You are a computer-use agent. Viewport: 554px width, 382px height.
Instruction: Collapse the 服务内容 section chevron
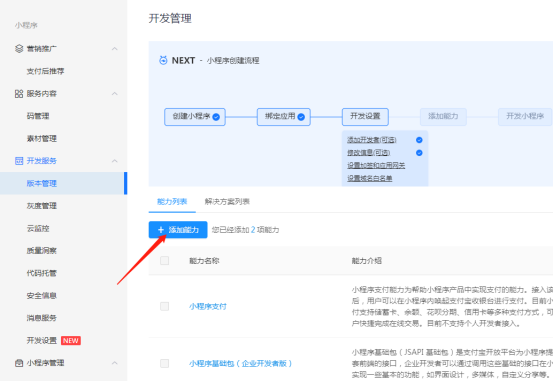coord(114,94)
